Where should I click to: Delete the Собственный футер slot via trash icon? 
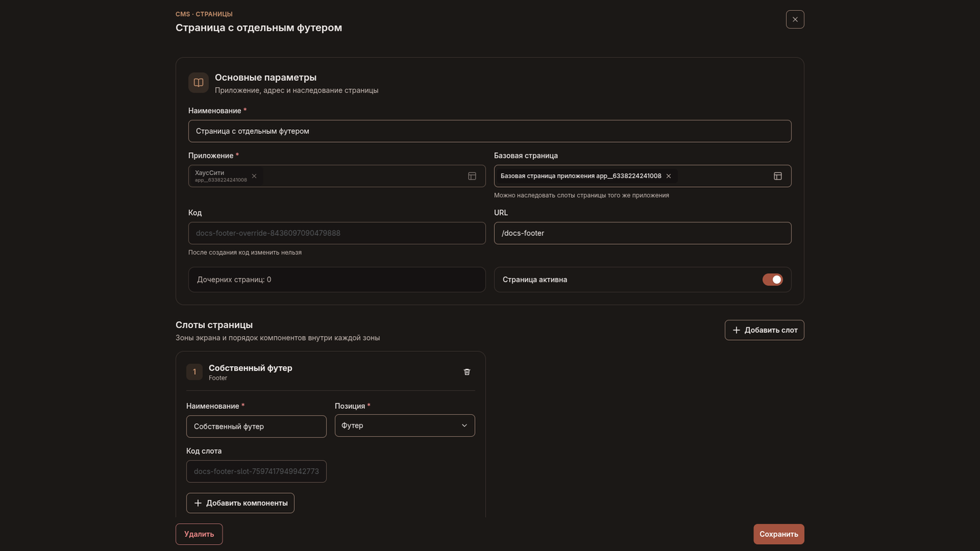point(467,372)
